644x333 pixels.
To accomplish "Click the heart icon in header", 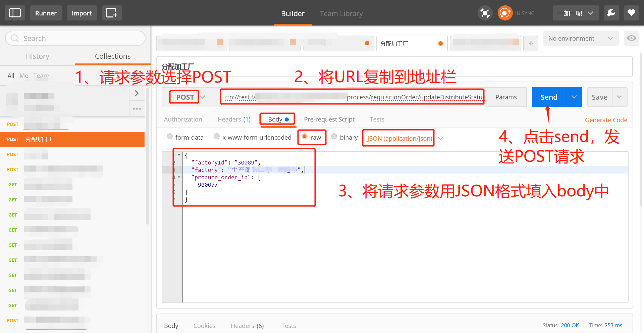I will tap(631, 13).
